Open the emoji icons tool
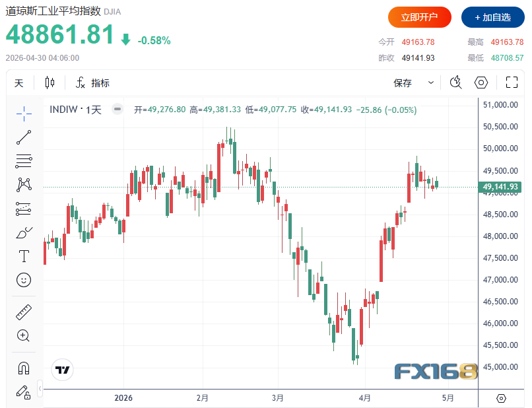532x408 pixels. [24, 280]
